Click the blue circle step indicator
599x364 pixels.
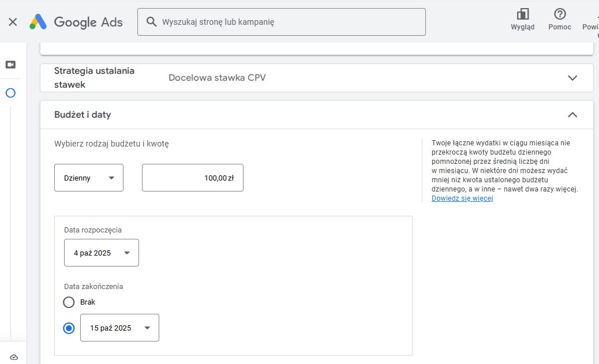point(10,93)
